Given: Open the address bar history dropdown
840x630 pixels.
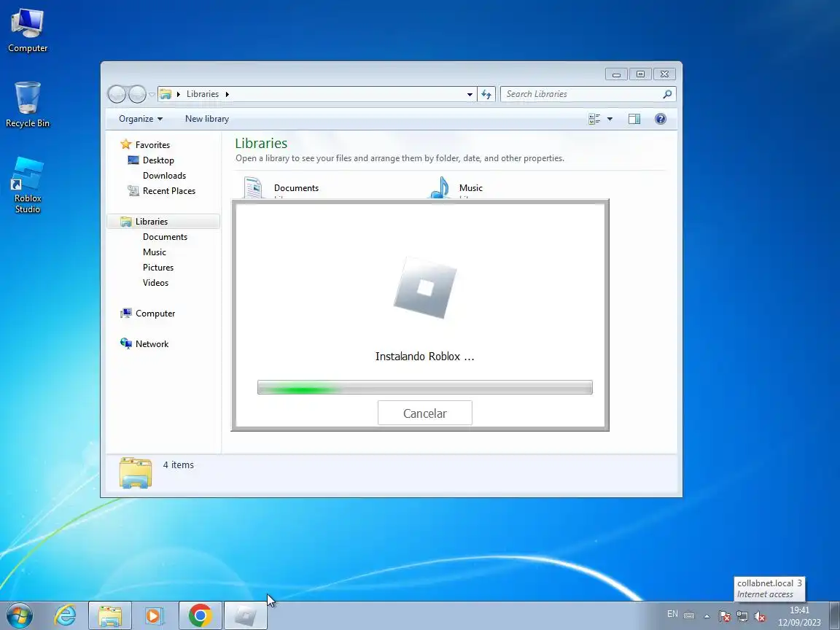Looking at the screenshot, I should [470, 94].
